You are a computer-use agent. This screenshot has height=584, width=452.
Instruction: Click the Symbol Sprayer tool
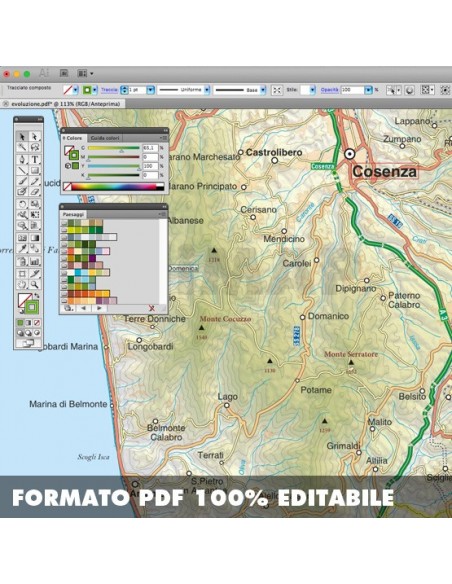tap(22, 261)
